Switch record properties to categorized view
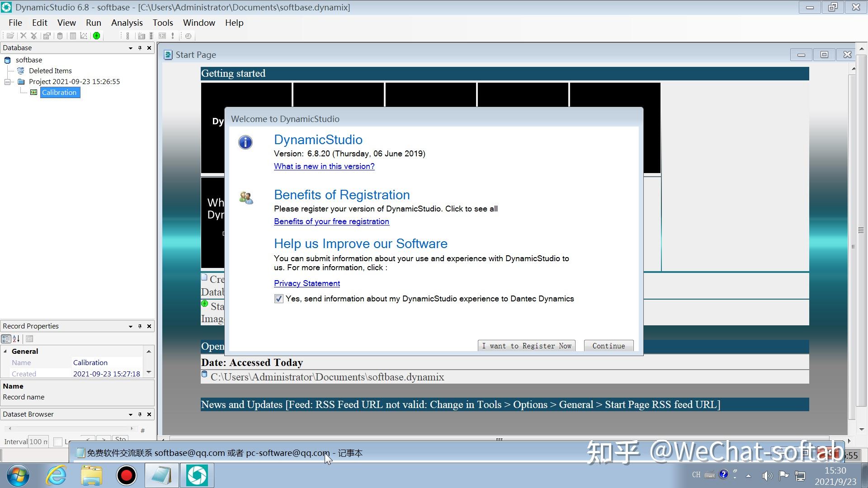The height and width of the screenshot is (488, 868). [x=6, y=339]
